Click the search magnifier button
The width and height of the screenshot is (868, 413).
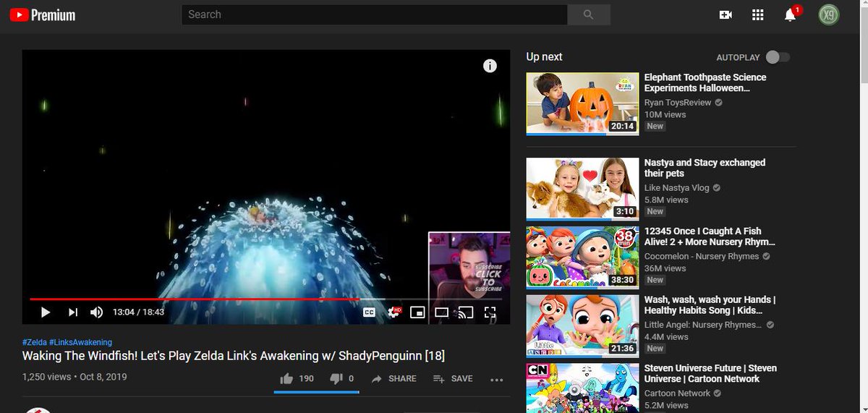point(588,14)
